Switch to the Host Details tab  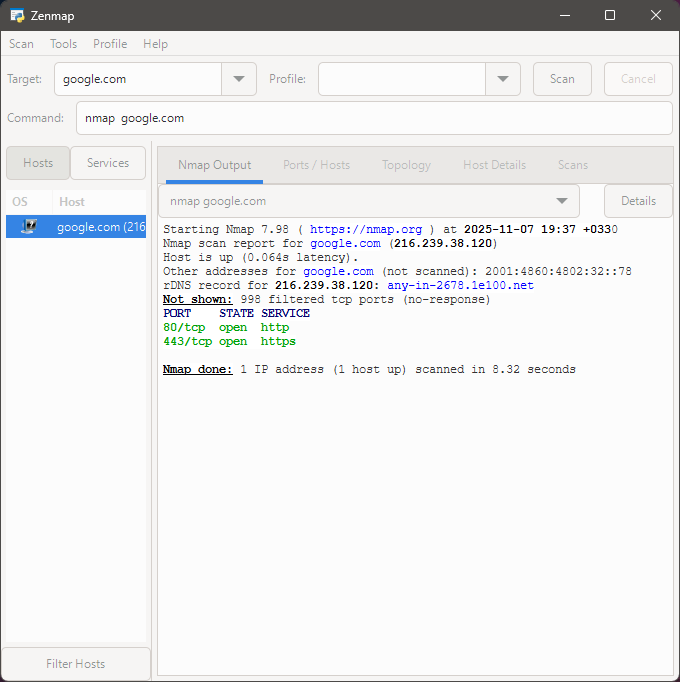tap(494, 165)
